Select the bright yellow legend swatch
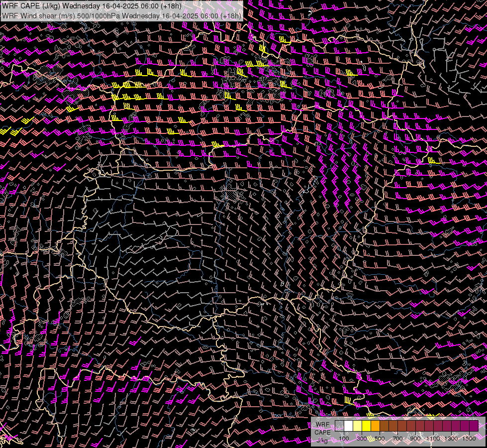 (367, 426)
